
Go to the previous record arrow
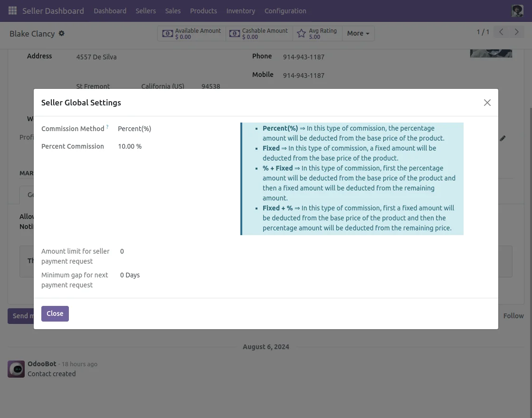[x=501, y=32]
